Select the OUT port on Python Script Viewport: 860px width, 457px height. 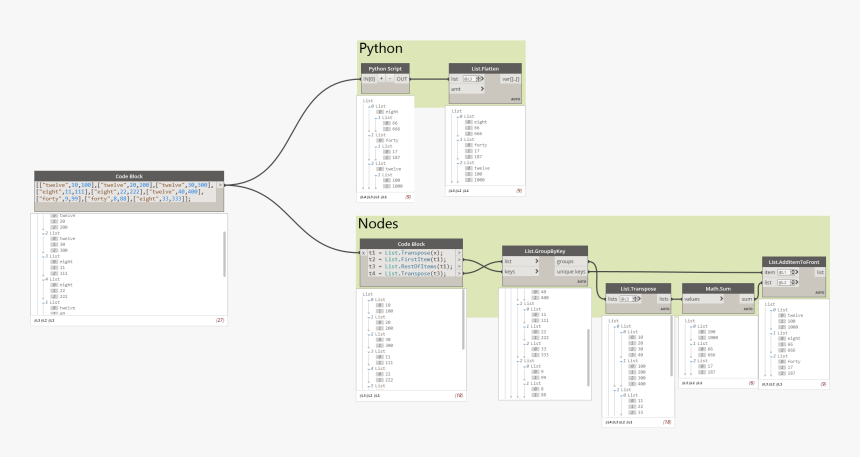(x=402, y=79)
